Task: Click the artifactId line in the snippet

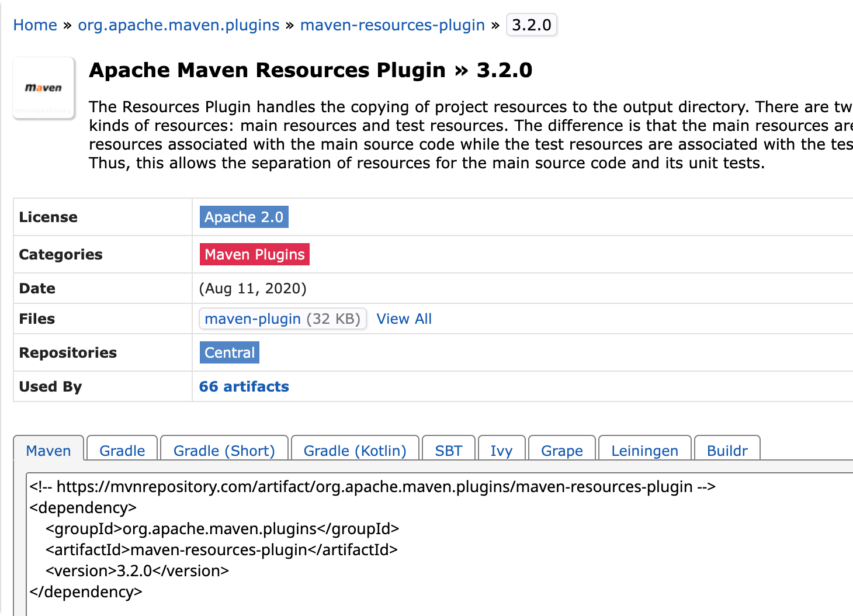Action: click(222, 550)
